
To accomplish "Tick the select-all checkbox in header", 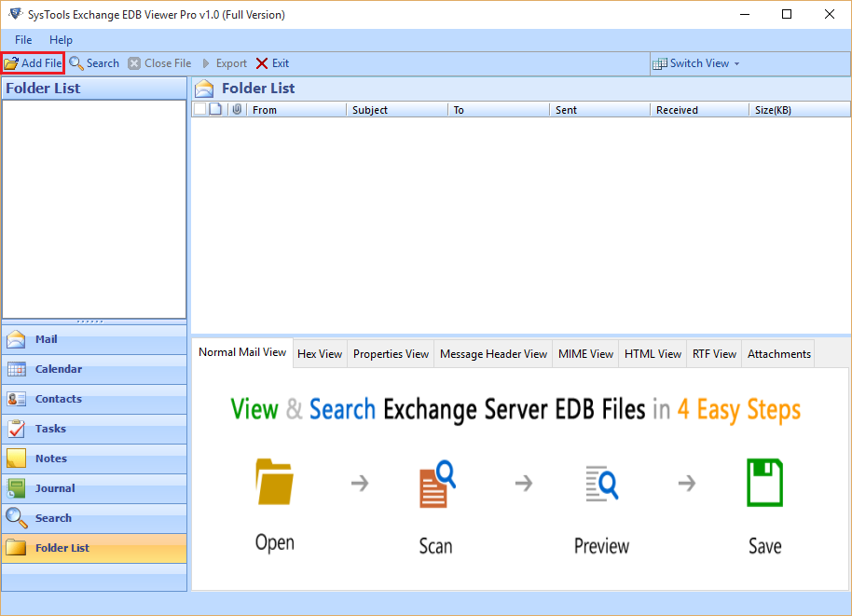I will pos(200,109).
